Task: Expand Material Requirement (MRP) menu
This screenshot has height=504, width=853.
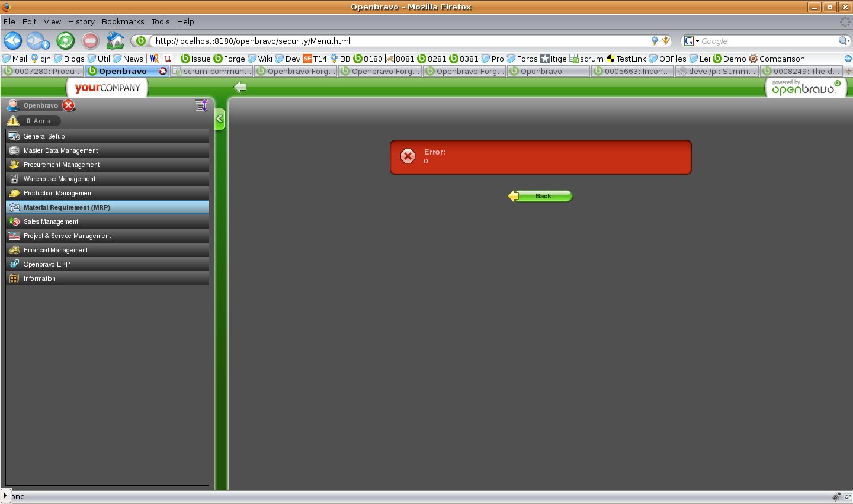Action: pos(107,207)
